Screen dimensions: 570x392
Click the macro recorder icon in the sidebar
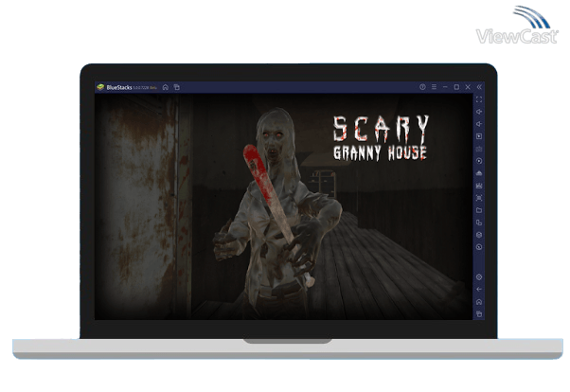point(479,173)
